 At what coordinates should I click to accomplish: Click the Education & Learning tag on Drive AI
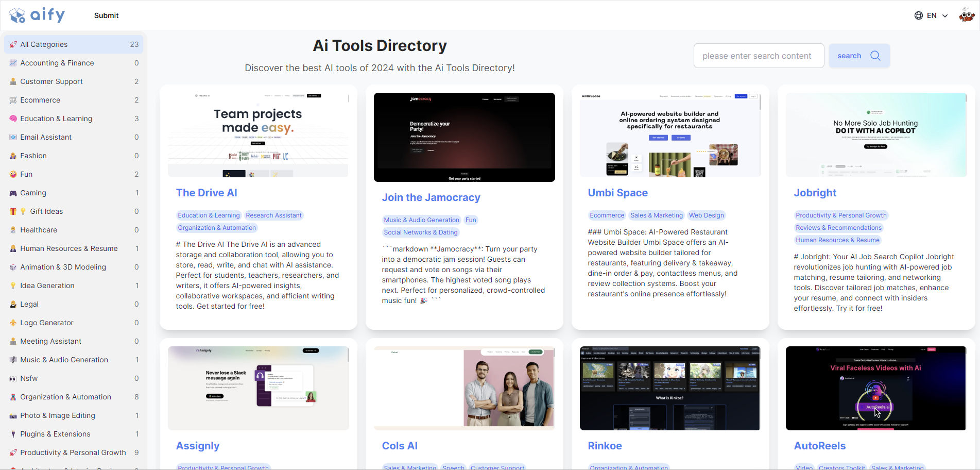click(x=209, y=215)
